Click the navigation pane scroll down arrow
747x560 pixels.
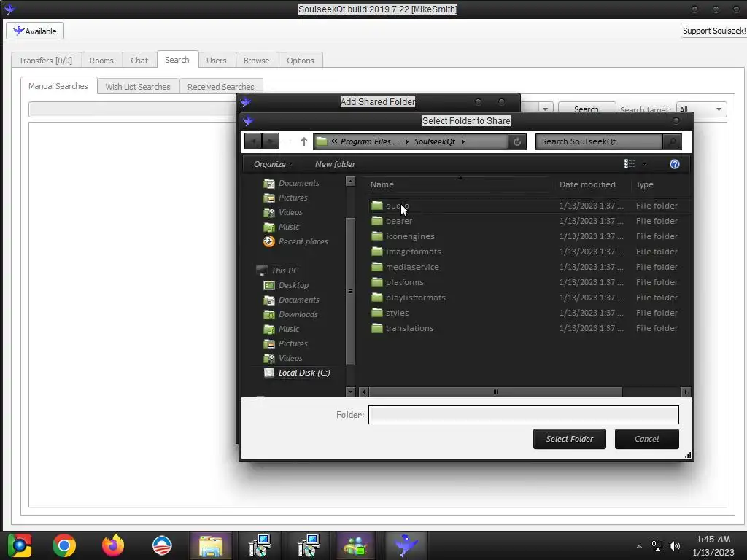[x=350, y=392]
